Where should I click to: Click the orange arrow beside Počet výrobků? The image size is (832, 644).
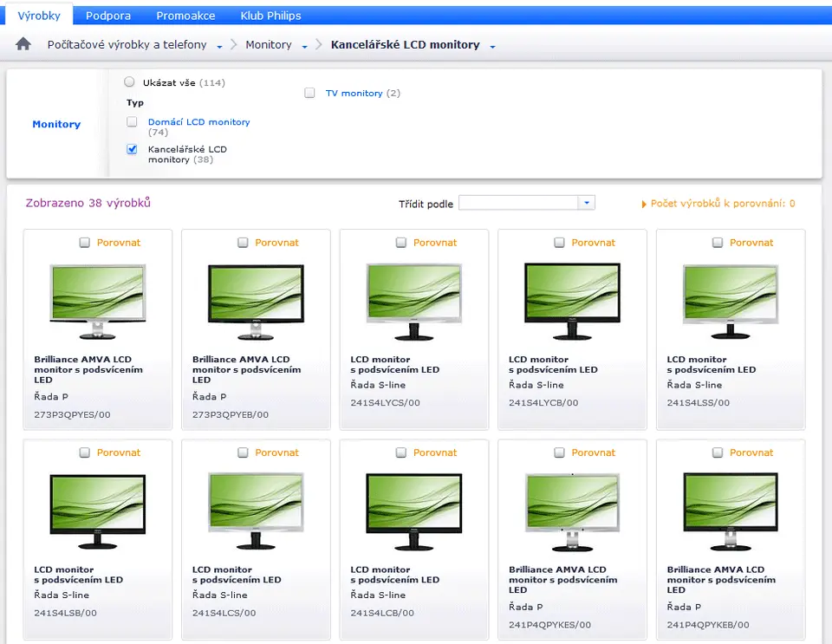coord(644,204)
